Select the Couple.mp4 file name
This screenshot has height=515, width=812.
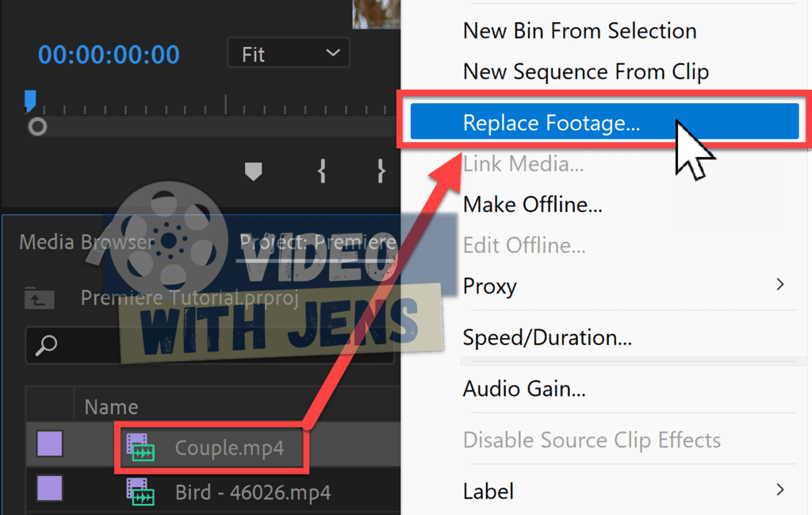pyautogui.click(x=229, y=448)
